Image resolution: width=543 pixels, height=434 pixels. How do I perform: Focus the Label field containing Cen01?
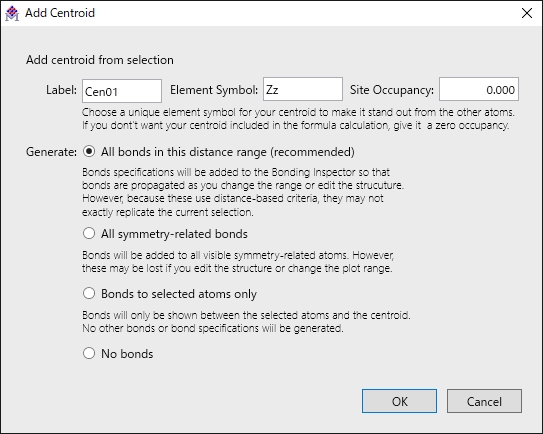click(122, 91)
